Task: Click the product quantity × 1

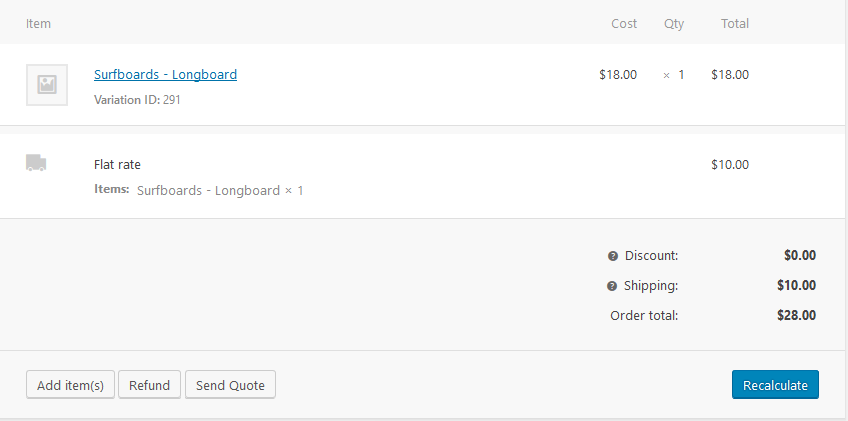Action: (674, 74)
